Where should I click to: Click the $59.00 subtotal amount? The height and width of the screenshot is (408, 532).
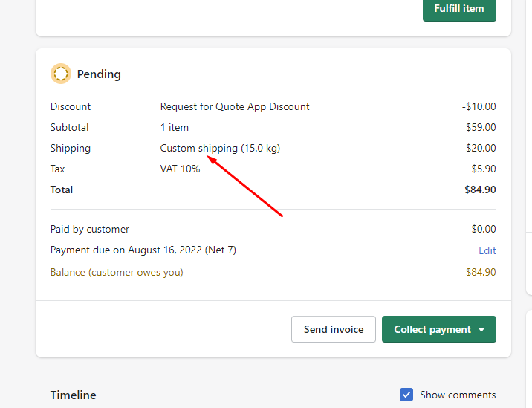[x=481, y=127]
